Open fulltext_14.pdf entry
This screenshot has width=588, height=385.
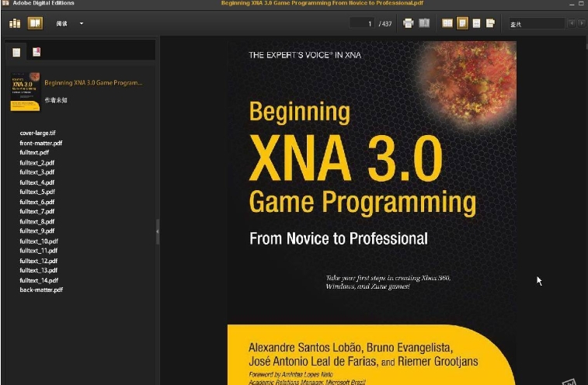point(39,280)
